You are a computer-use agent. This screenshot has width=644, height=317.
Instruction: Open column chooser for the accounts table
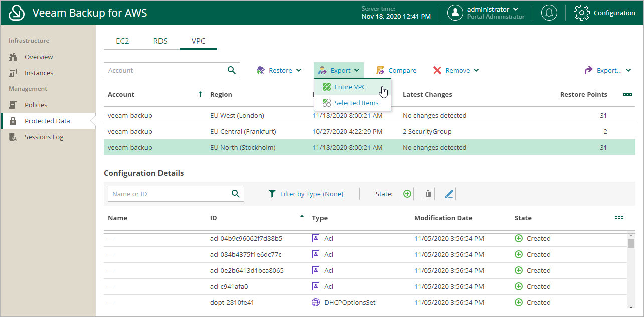pyautogui.click(x=627, y=94)
